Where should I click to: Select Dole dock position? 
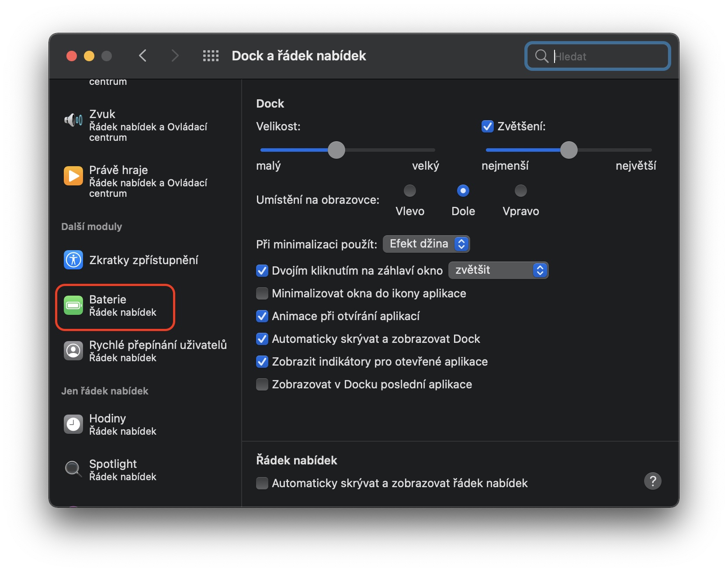[463, 191]
